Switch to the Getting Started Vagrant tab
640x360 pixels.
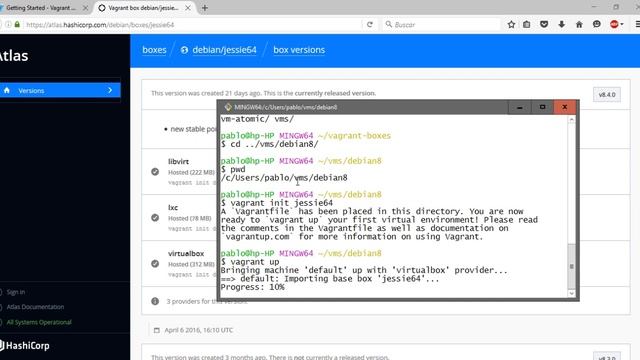point(41,8)
